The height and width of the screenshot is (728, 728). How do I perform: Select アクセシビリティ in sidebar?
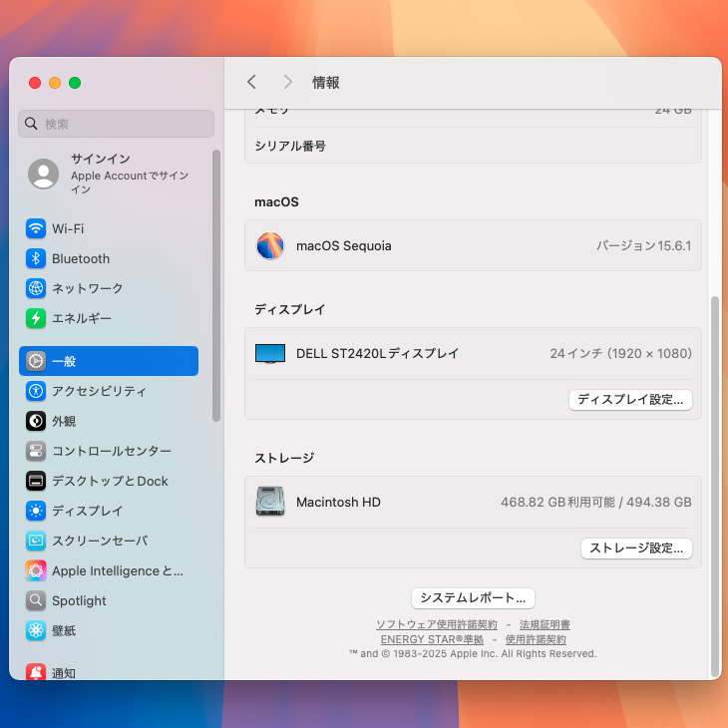pos(109,391)
